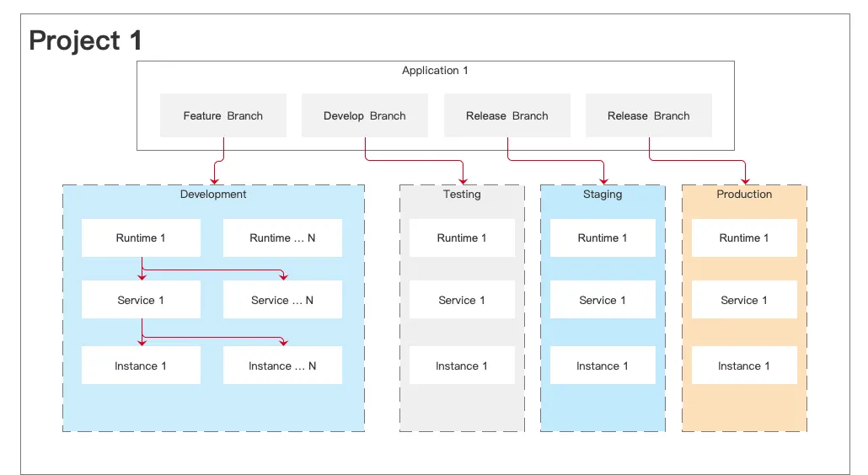The height and width of the screenshot is (475, 868).
Task: Click the Project 1 title text
Action: point(86,40)
